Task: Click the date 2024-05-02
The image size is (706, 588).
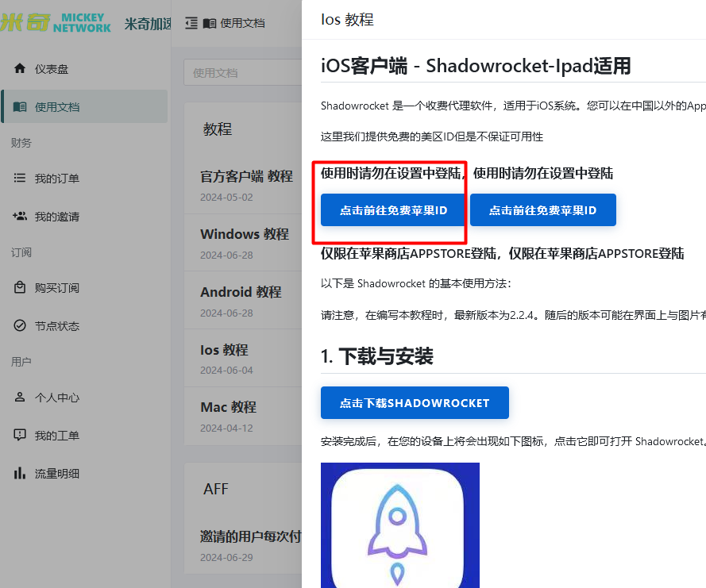Action: point(226,197)
